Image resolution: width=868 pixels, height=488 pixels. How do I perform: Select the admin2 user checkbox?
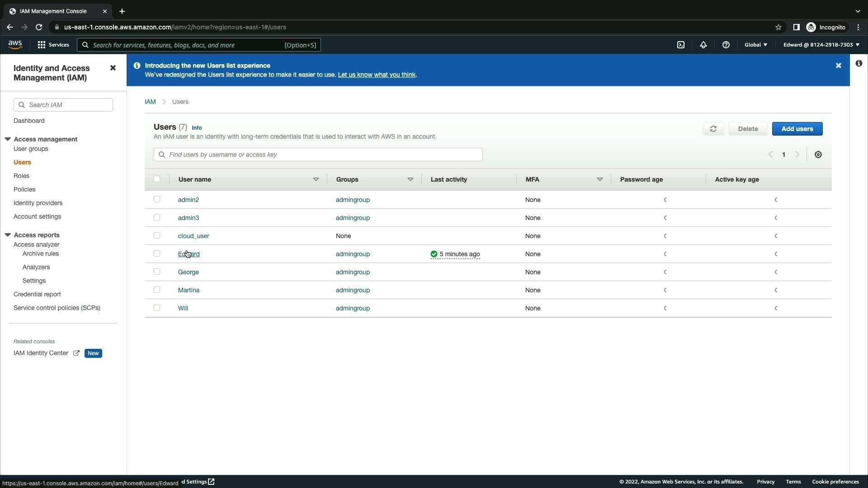point(157,199)
